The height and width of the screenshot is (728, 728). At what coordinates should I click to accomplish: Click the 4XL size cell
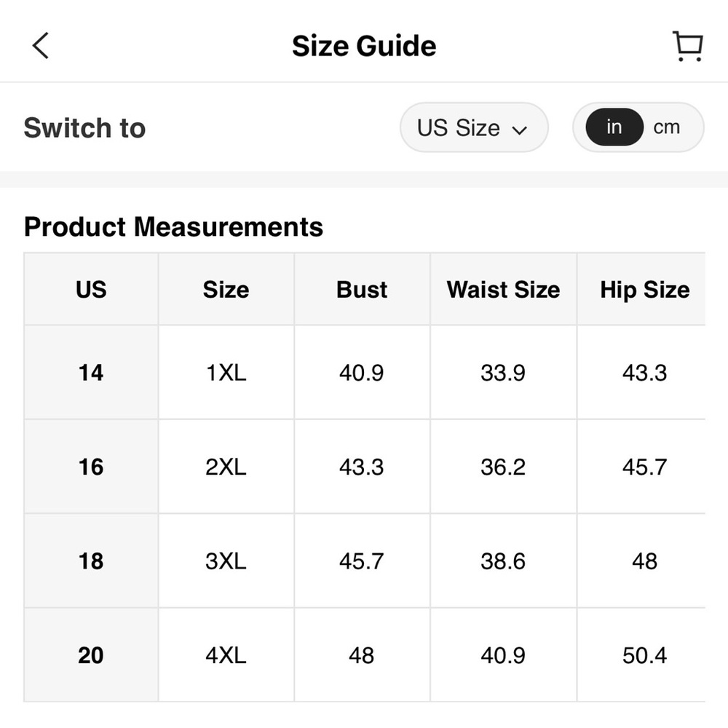click(226, 655)
